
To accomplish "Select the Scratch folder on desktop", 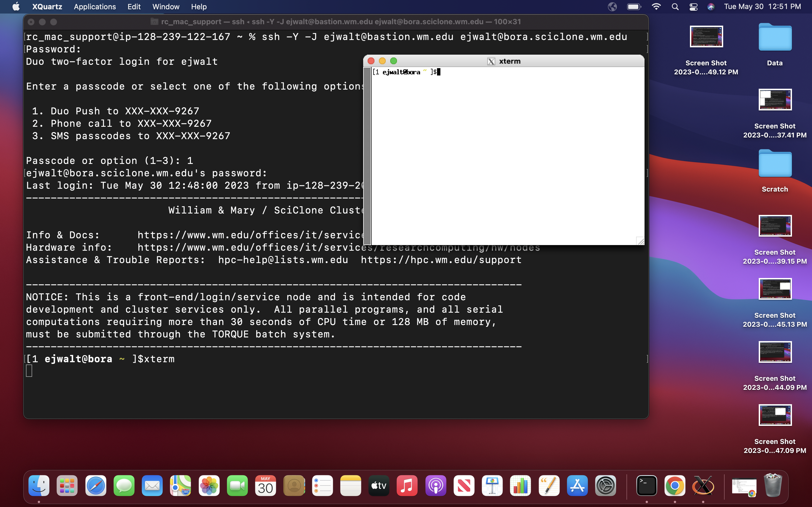I will pos(775,164).
